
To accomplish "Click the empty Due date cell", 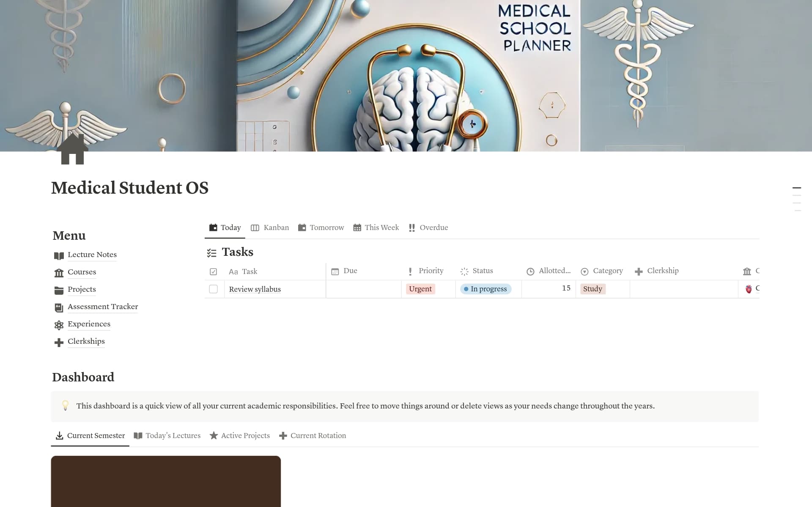I will tap(364, 289).
